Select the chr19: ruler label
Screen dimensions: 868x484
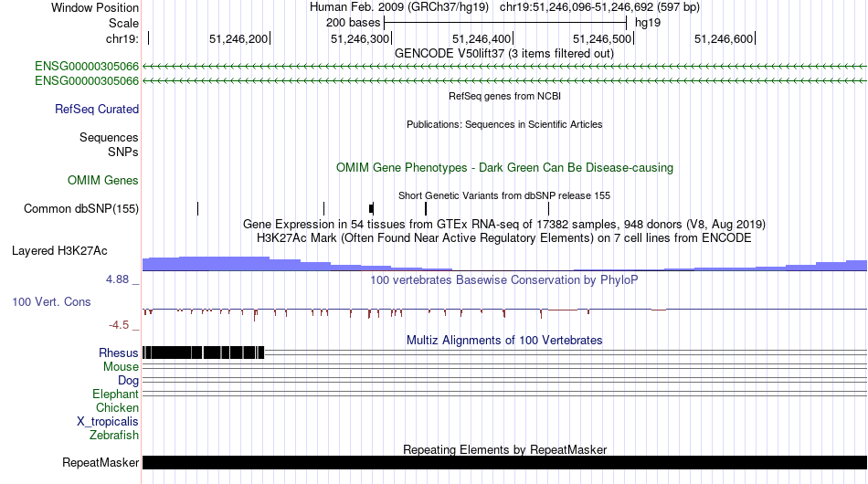[x=122, y=38]
